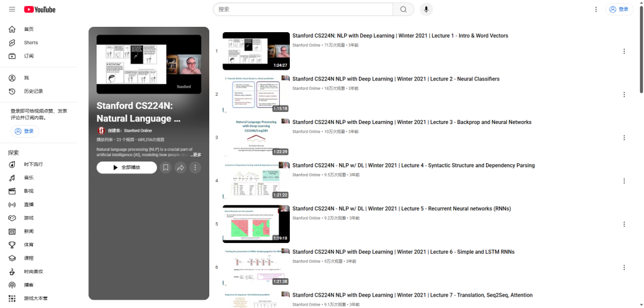This screenshot has height=308, width=644.
Task: Open Lecture 6 Simple and LSTM RNNs
Action: pyautogui.click(x=403, y=252)
